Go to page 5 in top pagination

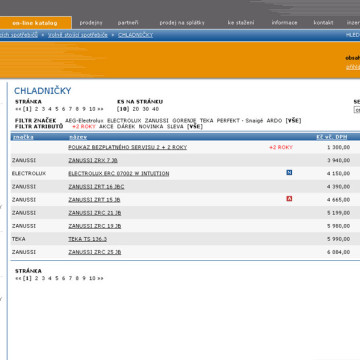pyautogui.click(x=57, y=109)
